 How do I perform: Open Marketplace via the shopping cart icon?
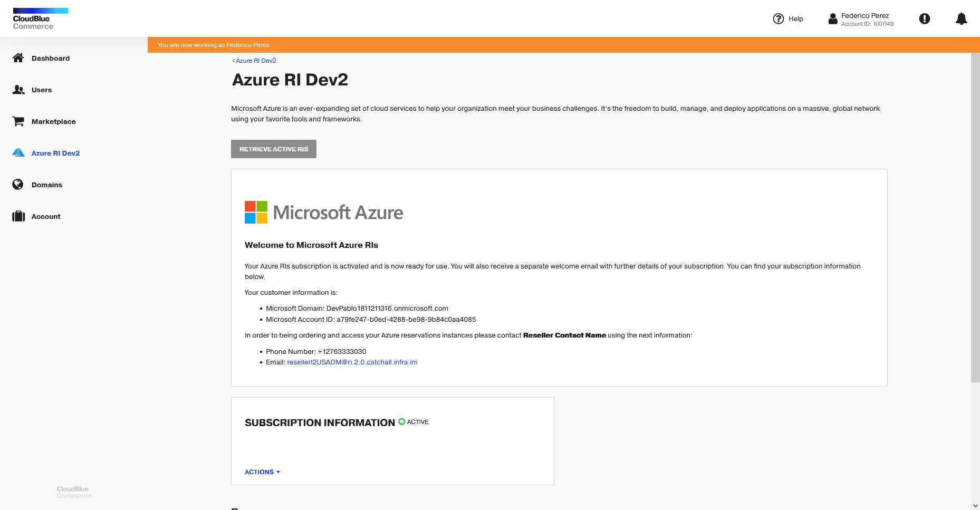(18, 121)
